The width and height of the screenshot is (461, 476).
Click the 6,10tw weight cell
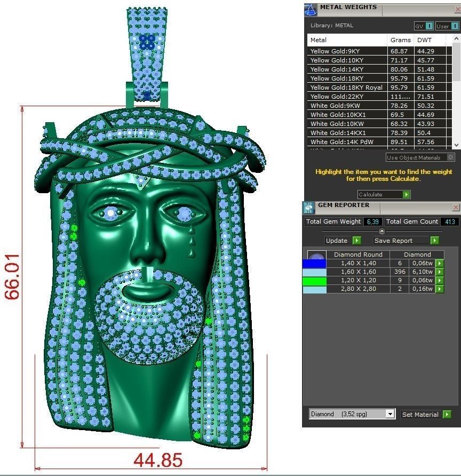[422, 272]
